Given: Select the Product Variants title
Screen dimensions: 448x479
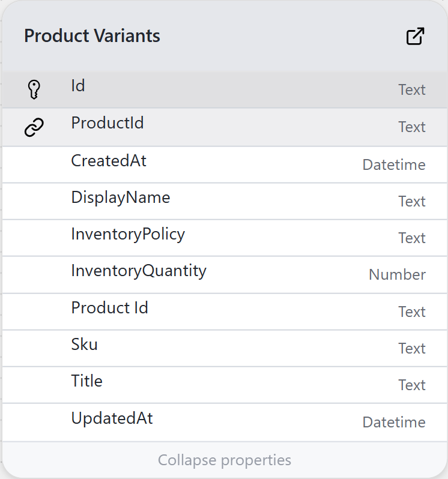Looking at the screenshot, I should tap(92, 36).
